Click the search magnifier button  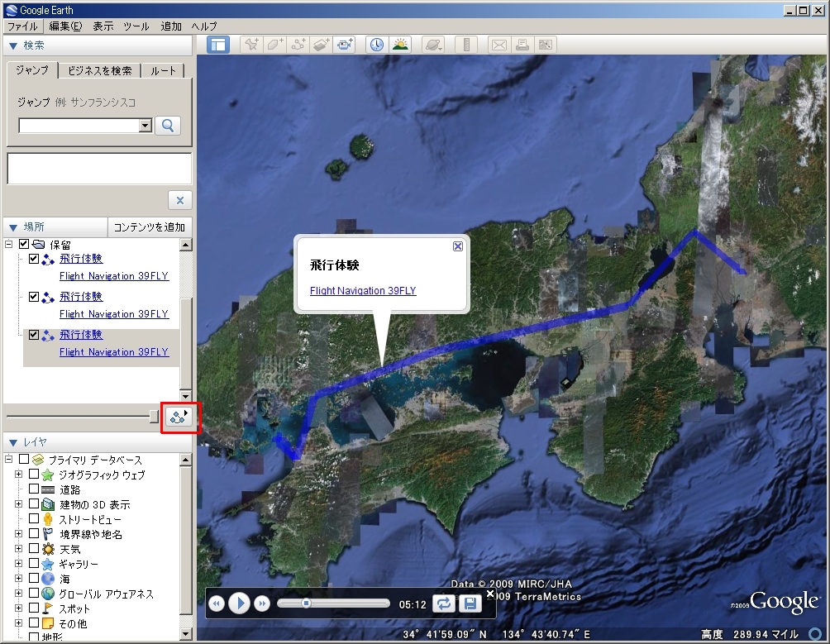pos(168,126)
